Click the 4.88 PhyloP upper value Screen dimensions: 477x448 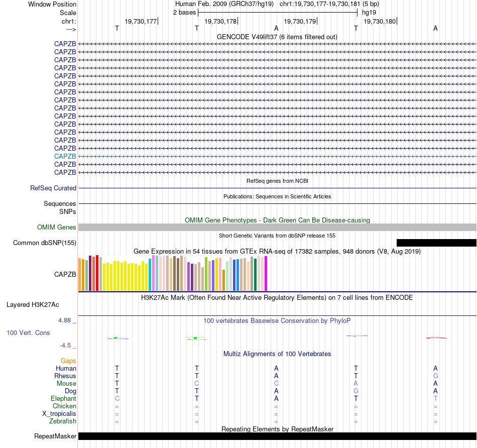point(64,320)
